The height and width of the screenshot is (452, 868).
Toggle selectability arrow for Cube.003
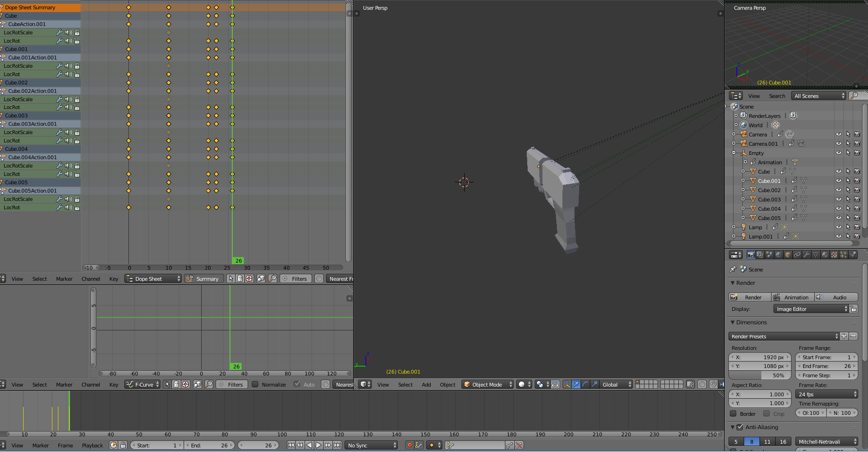pos(848,199)
